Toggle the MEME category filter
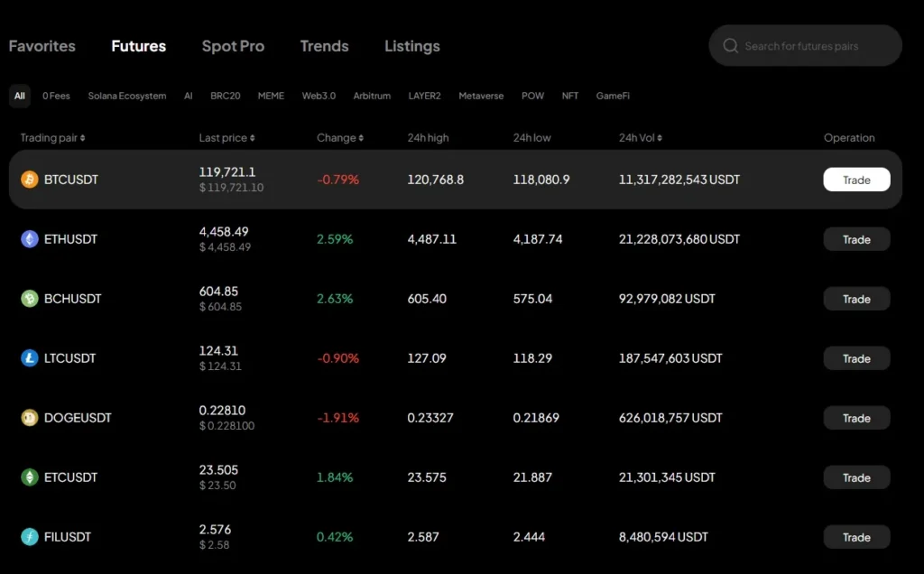924x574 pixels. (271, 96)
